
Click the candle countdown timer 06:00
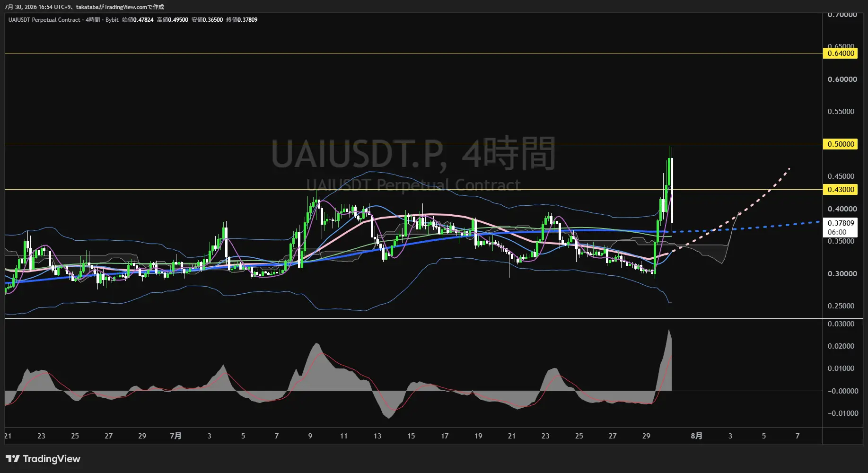click(x=837, y=232)
